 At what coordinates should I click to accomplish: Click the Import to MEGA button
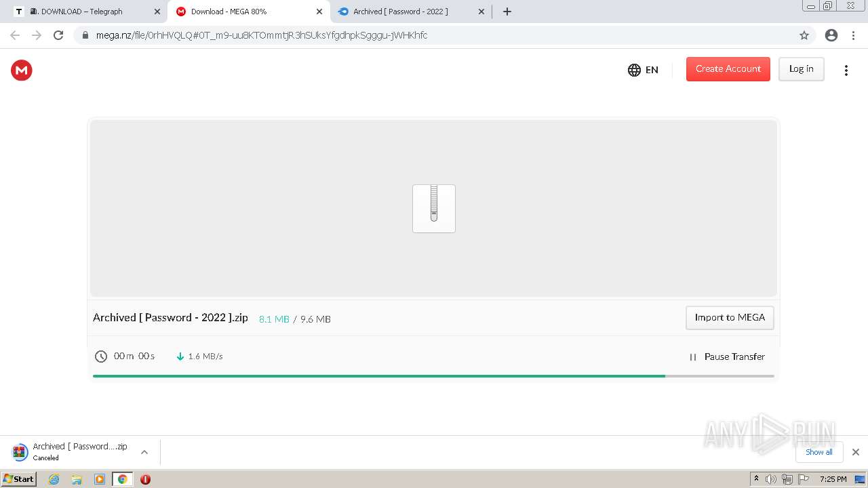[x=730, y=317]
